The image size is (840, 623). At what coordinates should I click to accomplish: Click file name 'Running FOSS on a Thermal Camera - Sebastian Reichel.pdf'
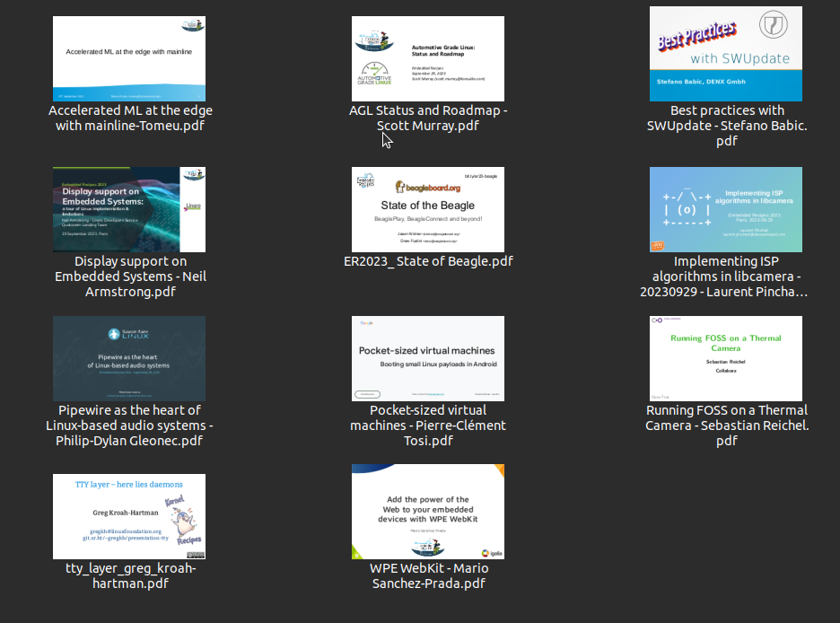pos(727,426)
